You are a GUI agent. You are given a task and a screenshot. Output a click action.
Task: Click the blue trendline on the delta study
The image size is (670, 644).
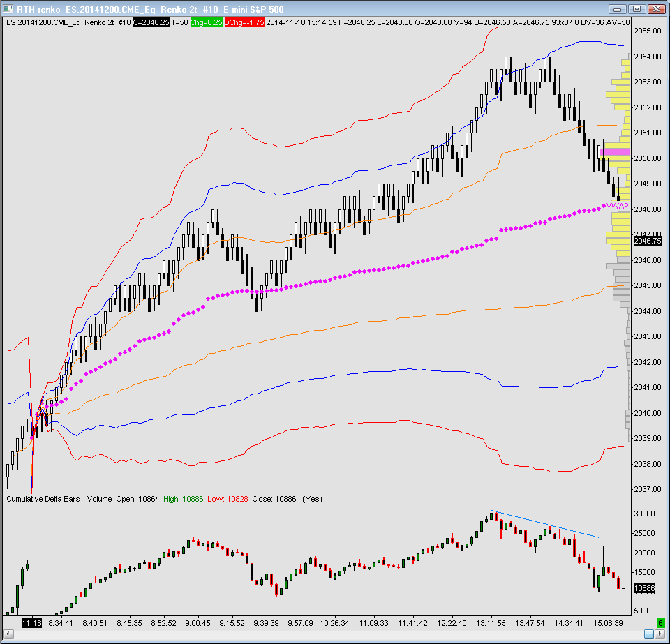click(545, 524)
